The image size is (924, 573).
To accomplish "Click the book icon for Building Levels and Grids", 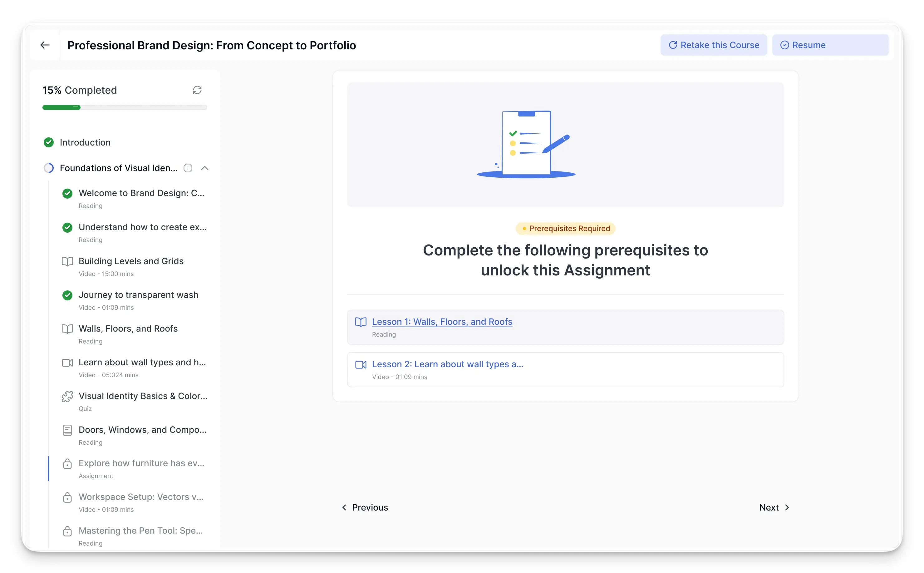I will [x=67, y=261].
